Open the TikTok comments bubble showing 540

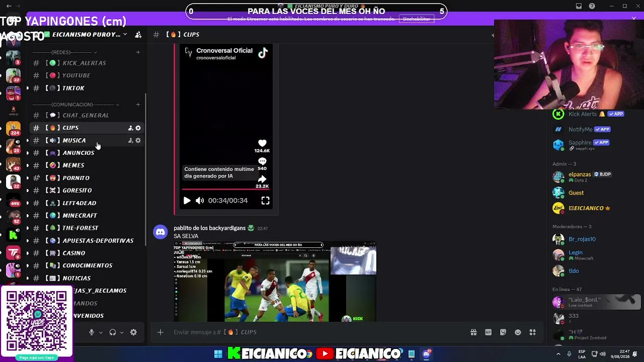[262, 161]
